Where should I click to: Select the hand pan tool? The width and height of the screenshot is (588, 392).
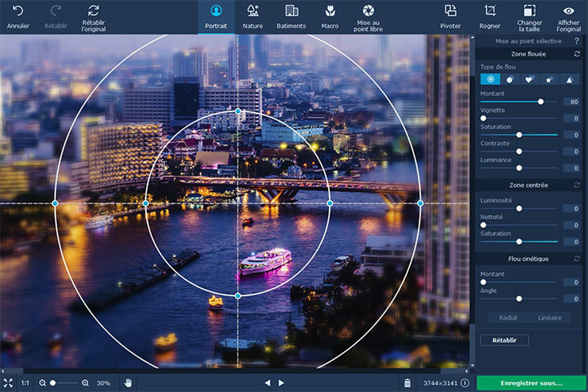tap(128, 383)
